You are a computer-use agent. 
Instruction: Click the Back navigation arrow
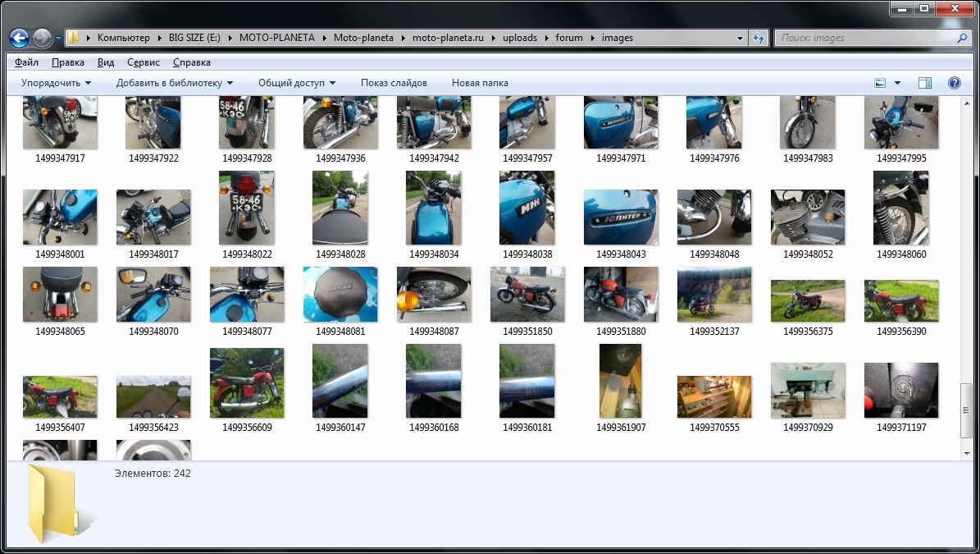coord(19,38)
